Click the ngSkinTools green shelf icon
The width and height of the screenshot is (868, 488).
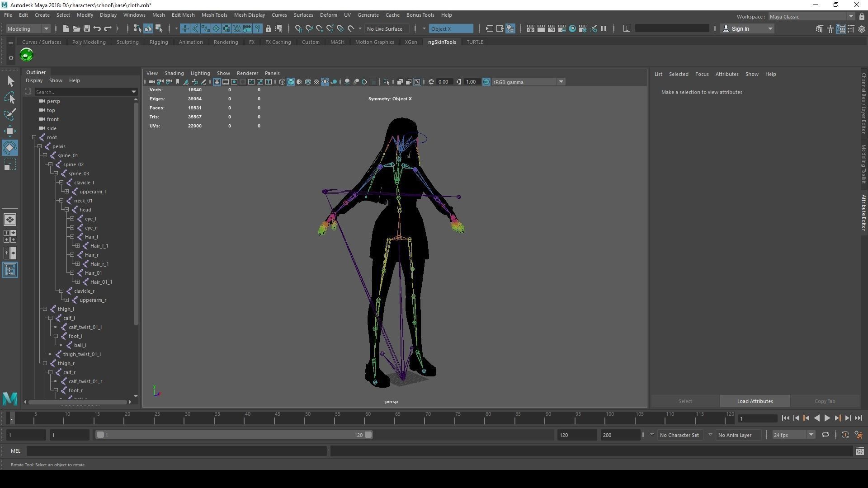pyautogui.click(x=26, y=55)
